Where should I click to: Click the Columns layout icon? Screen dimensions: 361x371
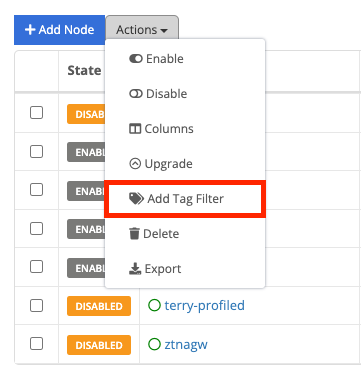pos(135,129)
